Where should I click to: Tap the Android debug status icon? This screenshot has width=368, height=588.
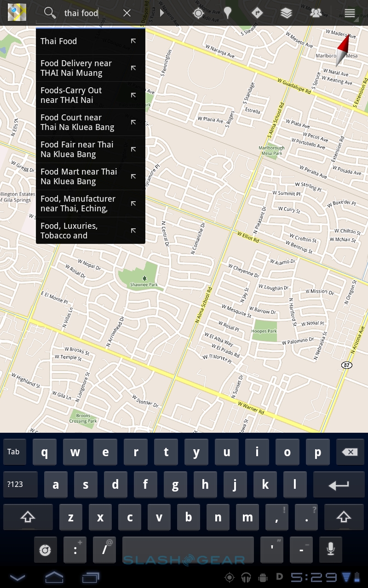click(263, 577)
